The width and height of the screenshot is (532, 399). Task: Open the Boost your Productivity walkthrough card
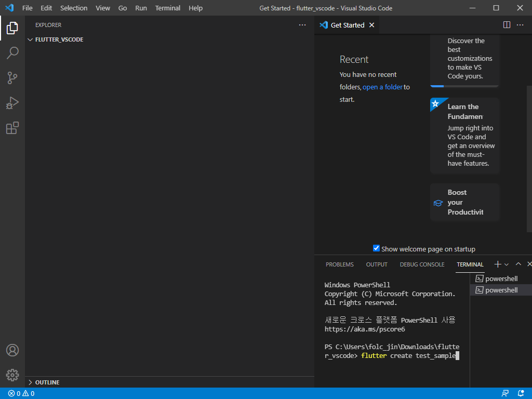(464, 202)
